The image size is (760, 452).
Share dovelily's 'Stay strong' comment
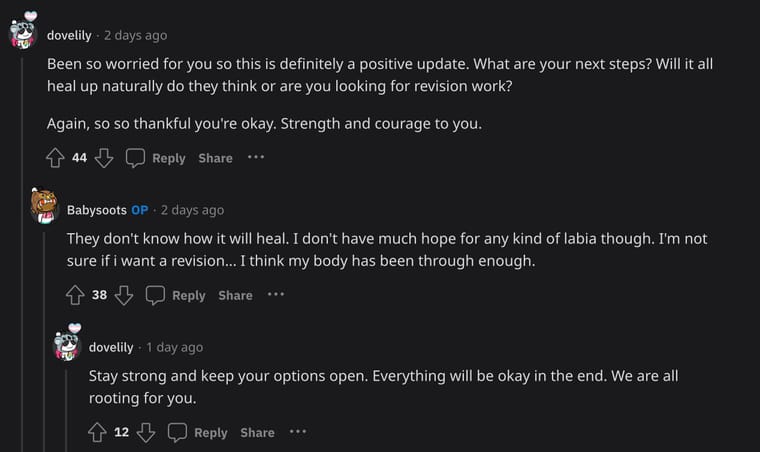pos(257,432)
